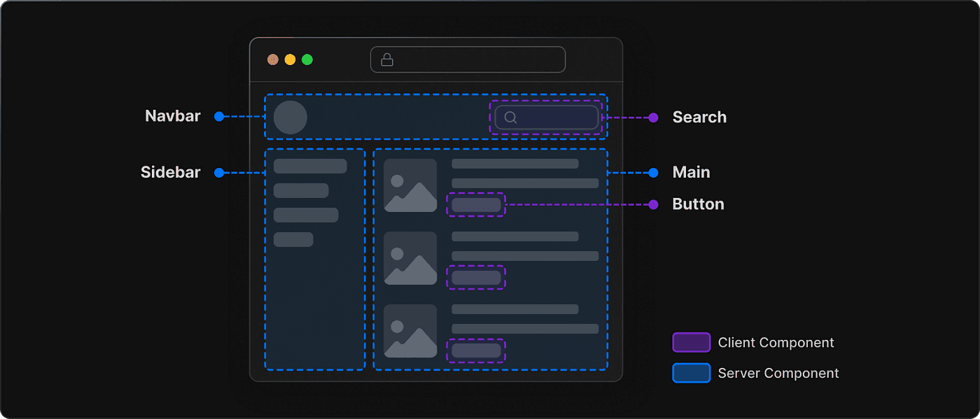
Task: Select the second item's image placeholder thumbnail
Action: coord(410,258)
